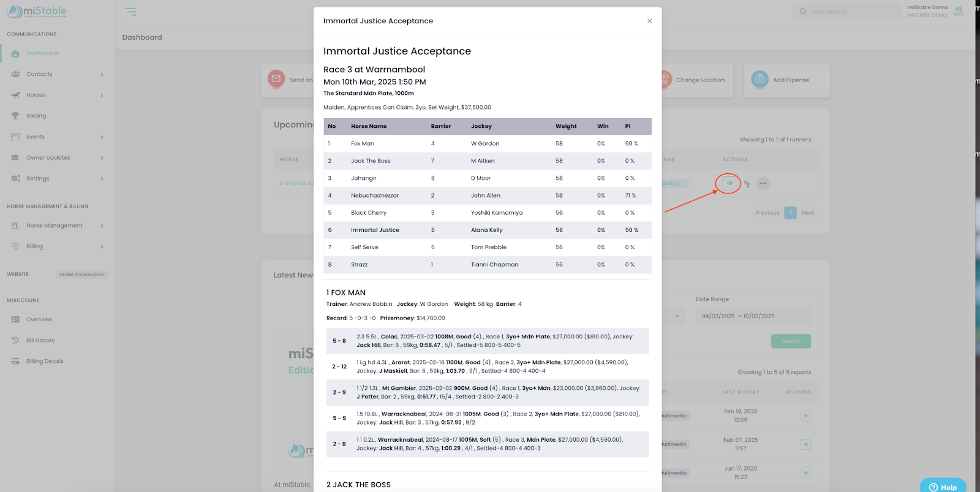Screen dimensions: 980x492
Task: Toggle the sidebar hamburger menu icon
Action: point(130,12)
